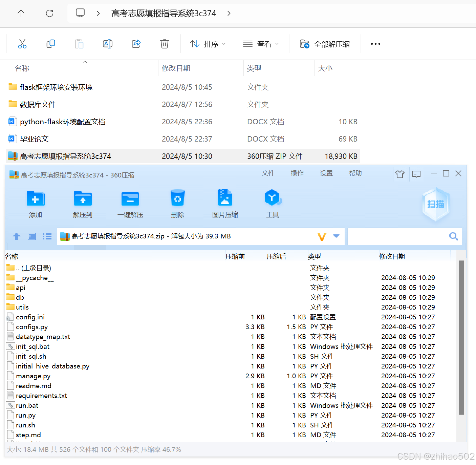The image size is (476, 465).
Task: Click the Copy icon in Explorer toolbar
Action: 51,44
